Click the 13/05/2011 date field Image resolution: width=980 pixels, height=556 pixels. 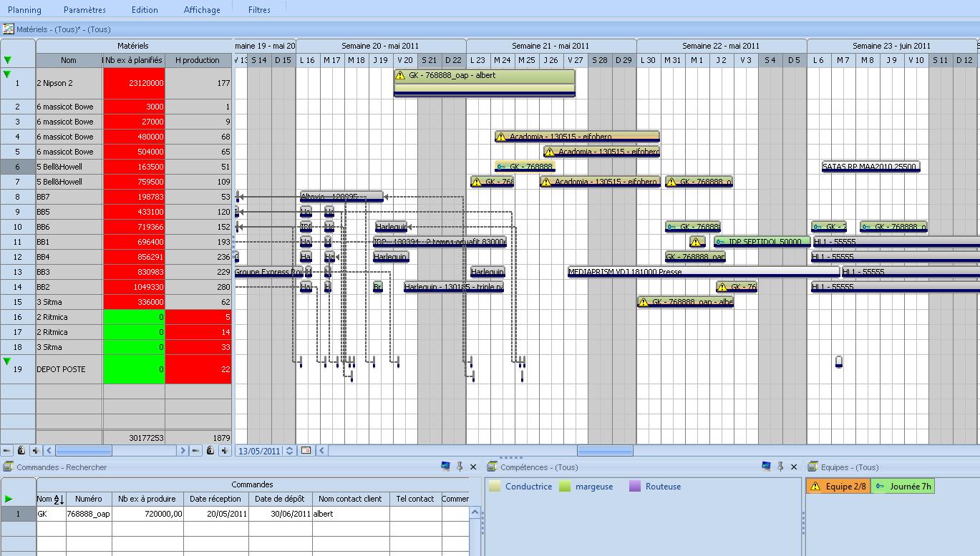pos(259,451)
